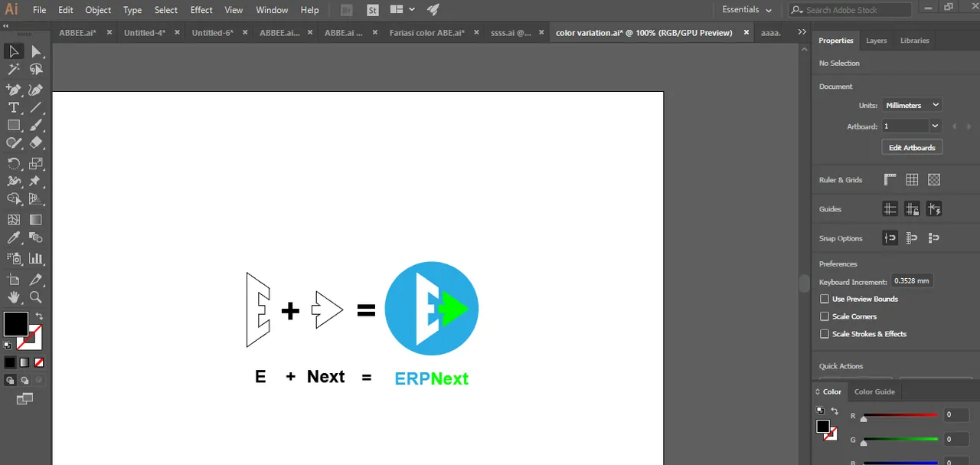980x465 pixels.
Task: Click the Adobe Stock St icon
Action: tap(372, 10)
